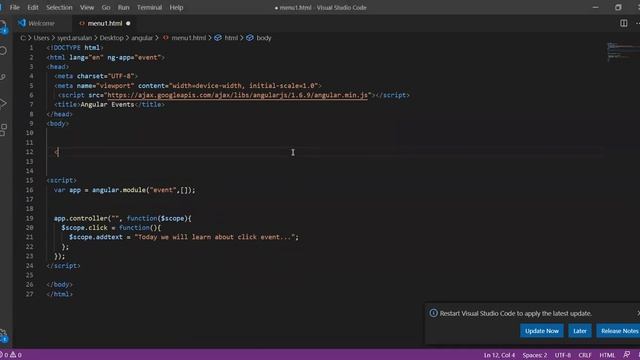Open the Manage gear in activity bar
The height and width of the screenshot is (360, 640).
tap(3, 335)
